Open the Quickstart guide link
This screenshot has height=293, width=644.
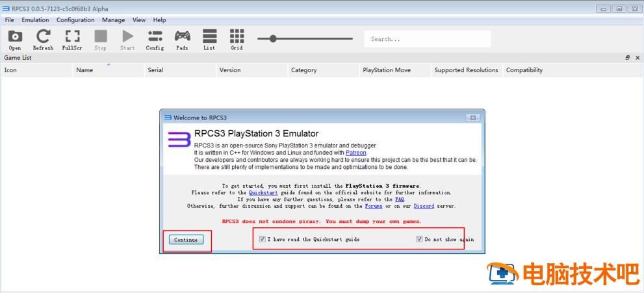click(263, 192)
